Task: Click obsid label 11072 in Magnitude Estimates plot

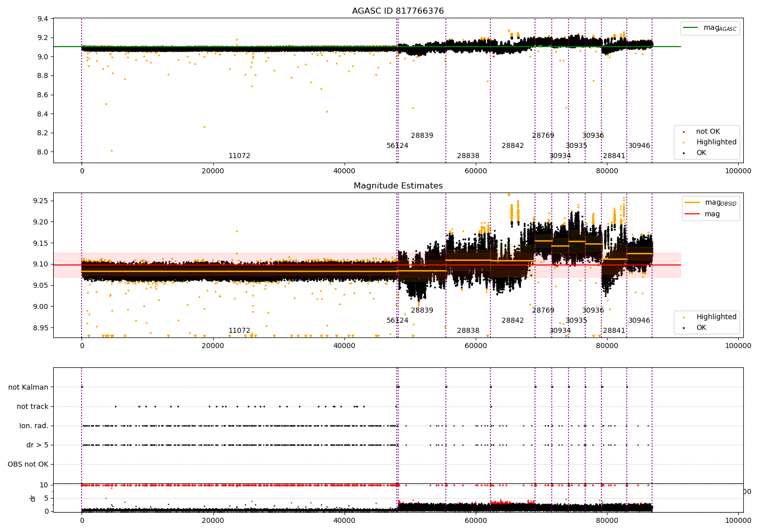Action: point(239,331)
